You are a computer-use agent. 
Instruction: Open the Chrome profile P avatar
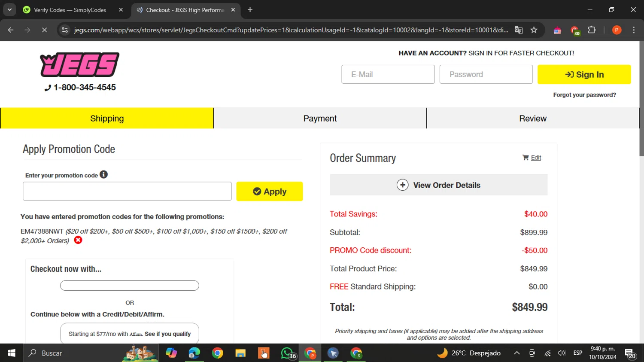coord(617,30)
